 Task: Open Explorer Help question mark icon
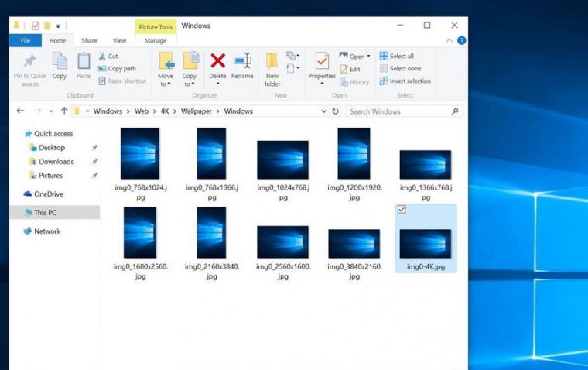point(462,40)
